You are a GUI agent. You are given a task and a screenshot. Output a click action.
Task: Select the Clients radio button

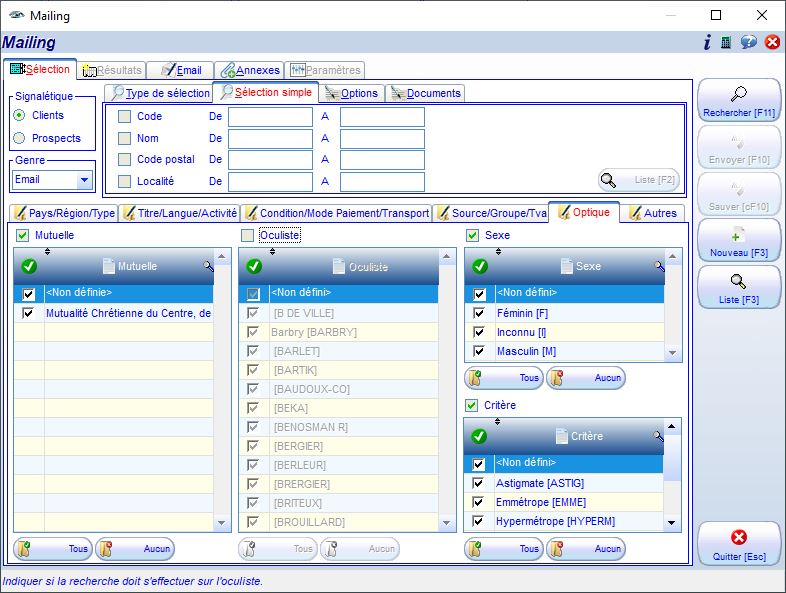click(19, 115)
